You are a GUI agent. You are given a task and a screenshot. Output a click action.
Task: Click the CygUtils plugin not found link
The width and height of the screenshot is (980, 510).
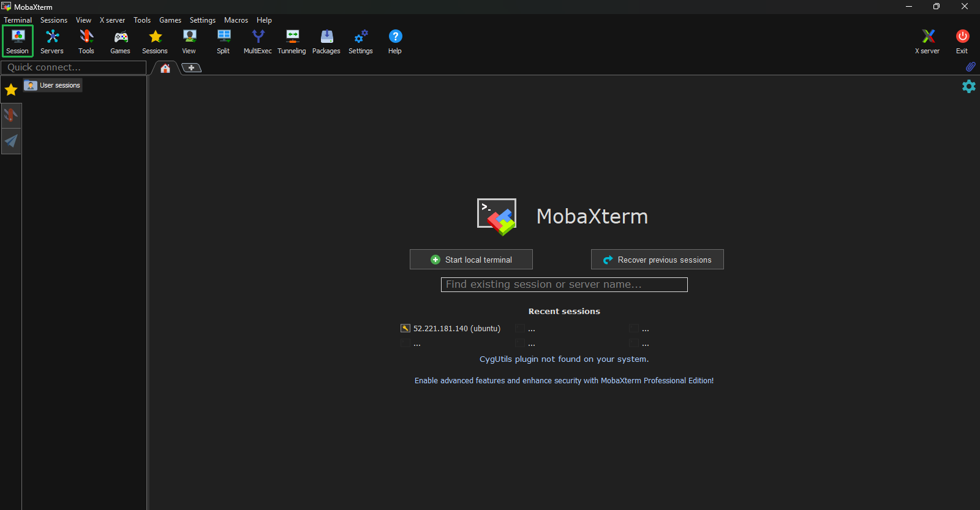click(564, 359)
